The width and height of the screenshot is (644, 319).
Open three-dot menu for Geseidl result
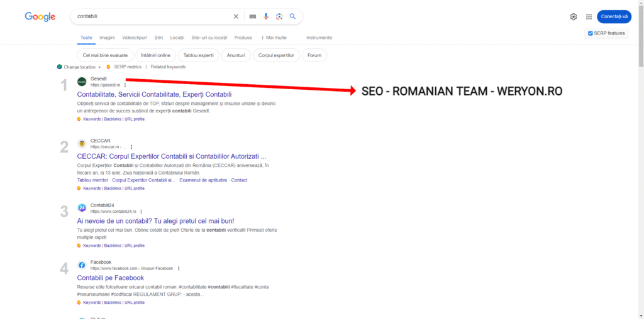pyautogui.click(x=125, y=85)
